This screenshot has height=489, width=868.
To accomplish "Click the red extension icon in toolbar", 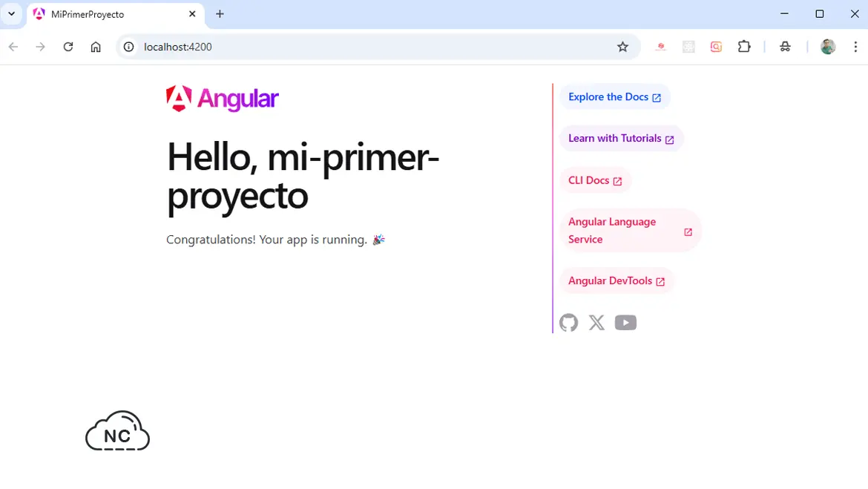I will point(660,47).
